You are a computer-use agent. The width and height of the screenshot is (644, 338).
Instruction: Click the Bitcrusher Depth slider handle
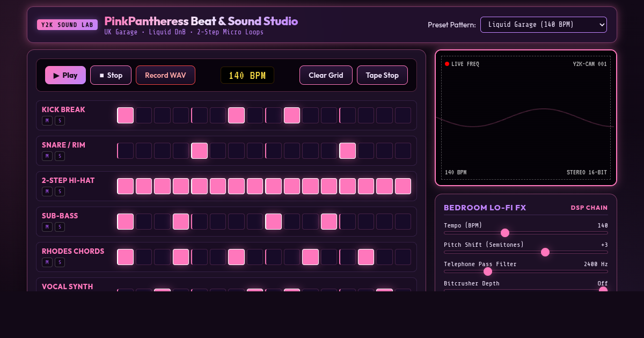pos(603,290)
